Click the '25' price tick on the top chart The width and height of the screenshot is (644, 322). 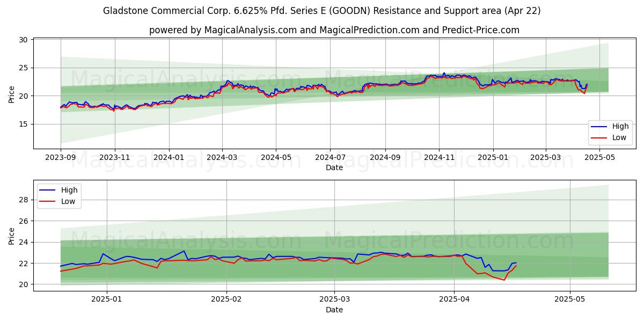(x=24, y=68)
